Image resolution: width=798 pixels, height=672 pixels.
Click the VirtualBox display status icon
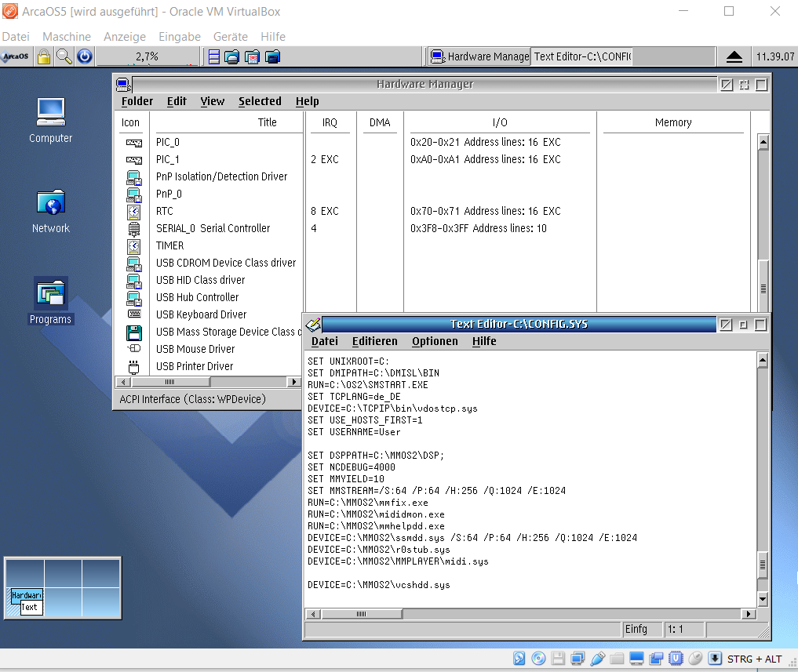(x=636, y=658)
